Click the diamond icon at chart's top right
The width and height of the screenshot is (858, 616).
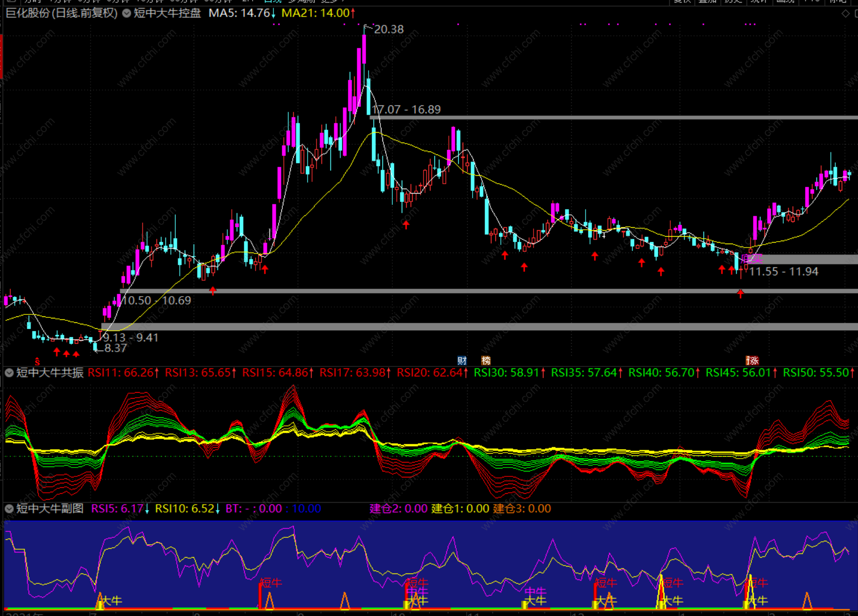(845, 14)
